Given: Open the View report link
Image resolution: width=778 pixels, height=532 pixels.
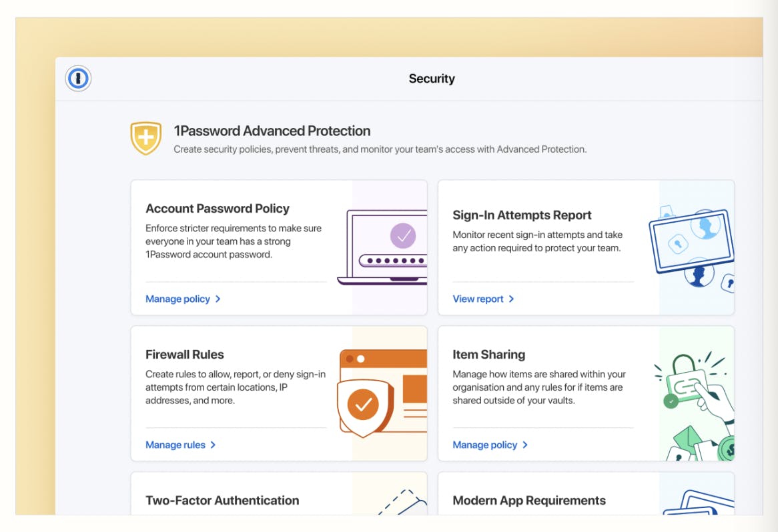Looking at the screenshot, I should (478, 299).
